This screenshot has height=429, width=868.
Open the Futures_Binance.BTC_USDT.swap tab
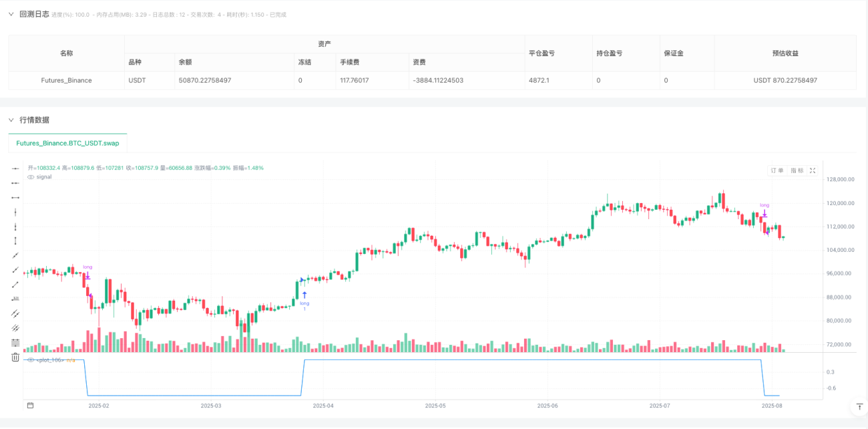point(67,143)
